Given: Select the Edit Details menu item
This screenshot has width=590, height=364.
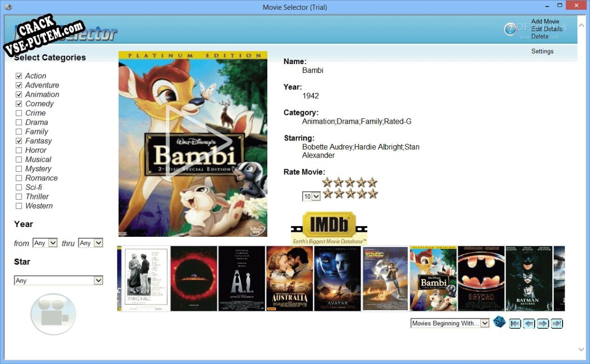Looking at the screenshot, I should [x=546, y=29].
